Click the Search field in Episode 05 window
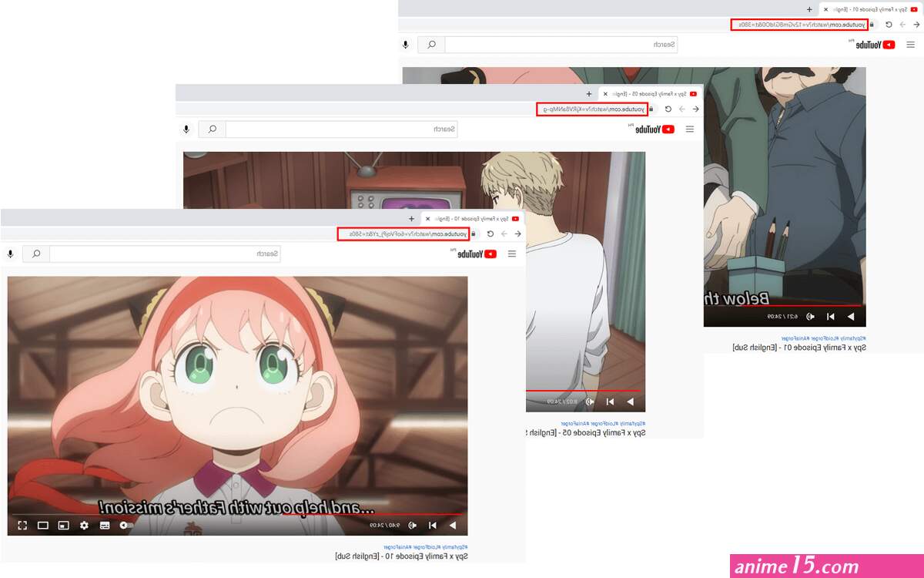 tap(343, 129)
